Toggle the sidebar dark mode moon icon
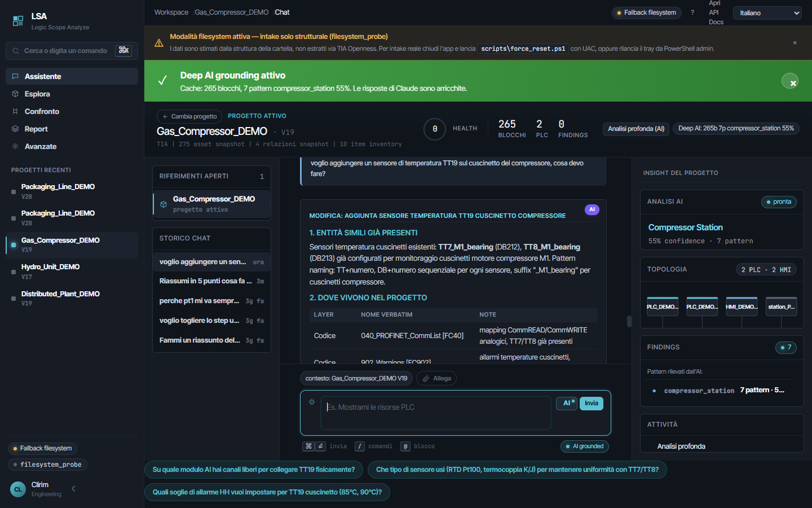This screenshot has width=812, height=508. 74,489
